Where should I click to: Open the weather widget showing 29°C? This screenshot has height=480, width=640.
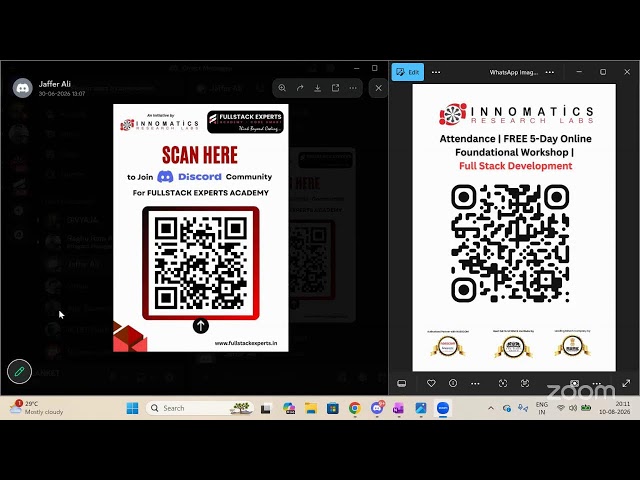click(37, 407)
